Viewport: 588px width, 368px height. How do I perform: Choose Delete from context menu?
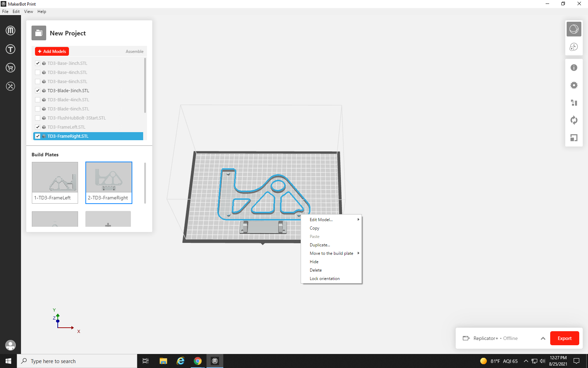(331, 270)
